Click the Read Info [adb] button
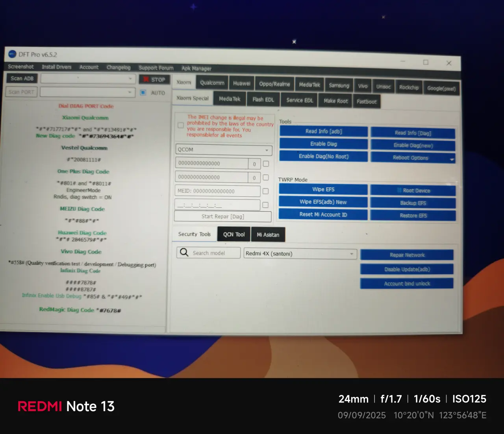 pyautogui.click(x=324, y=131)
